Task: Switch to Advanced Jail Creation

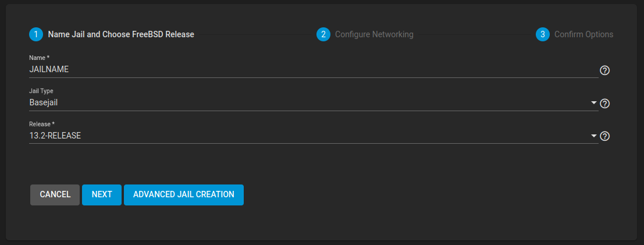Action: (x=184, y=194)
